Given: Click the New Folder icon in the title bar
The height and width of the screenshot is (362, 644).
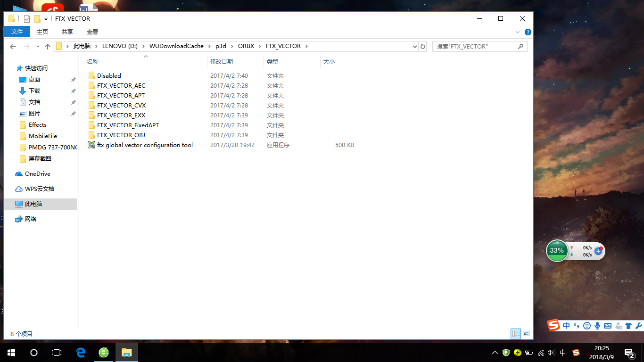Looking at the screenshot, I should point(37,19).
